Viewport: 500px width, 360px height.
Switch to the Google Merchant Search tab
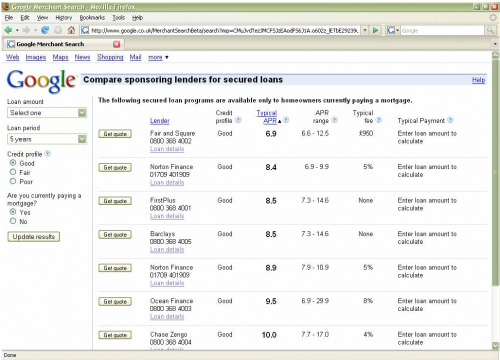(63, 44)
